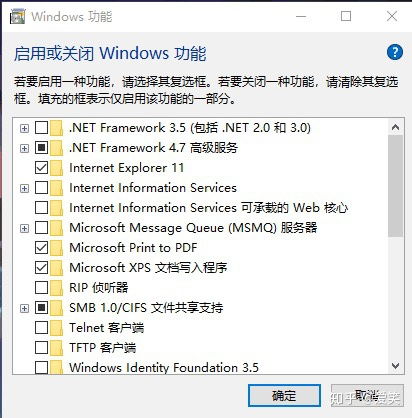This screenshot has width=412, height=418.
Task: Select the Windows Identity Foundation 3.5 item
Action: coord(164,367)
